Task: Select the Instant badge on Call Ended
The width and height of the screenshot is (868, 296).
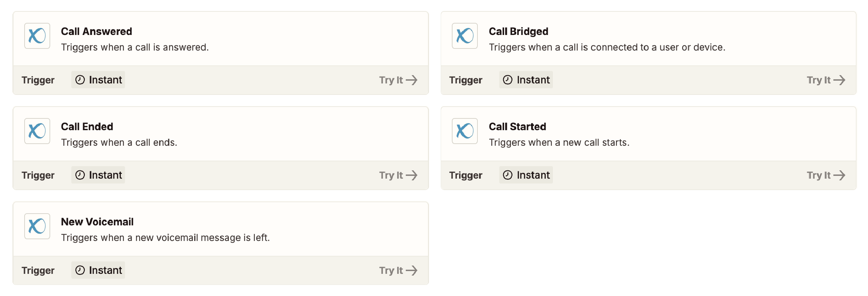Action: 98,175
